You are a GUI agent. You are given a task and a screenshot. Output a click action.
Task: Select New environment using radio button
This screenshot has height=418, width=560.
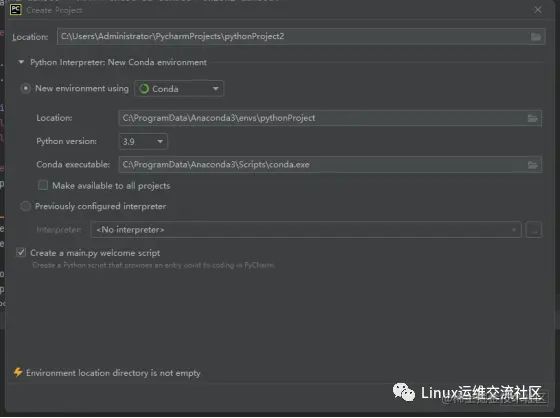[x=26, y=88]
